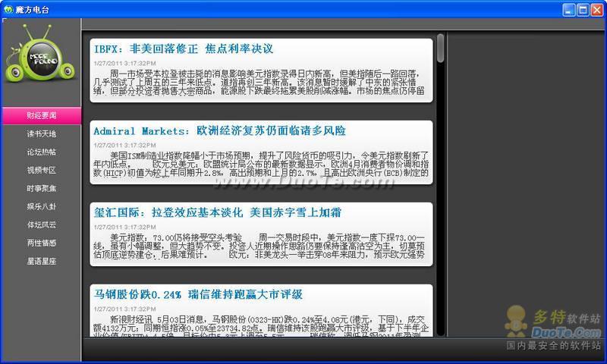Maximize the 魔方电台 window

tap(583, 9)
